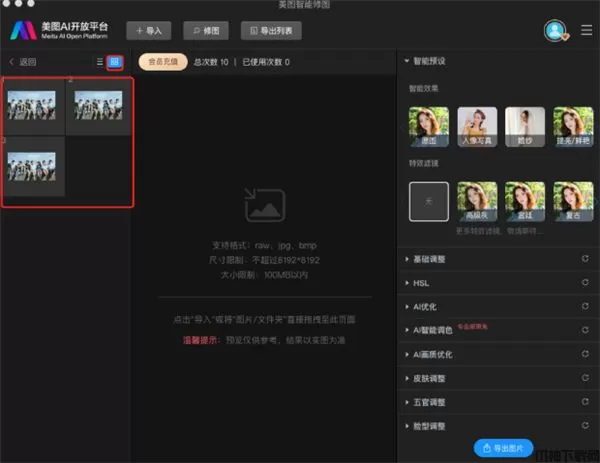Image resolution: width=600 pixels, height=463 pixels.
Task: Click reset icon beside 五官调整
Action: pyautogui.click(x=584, y=403)
